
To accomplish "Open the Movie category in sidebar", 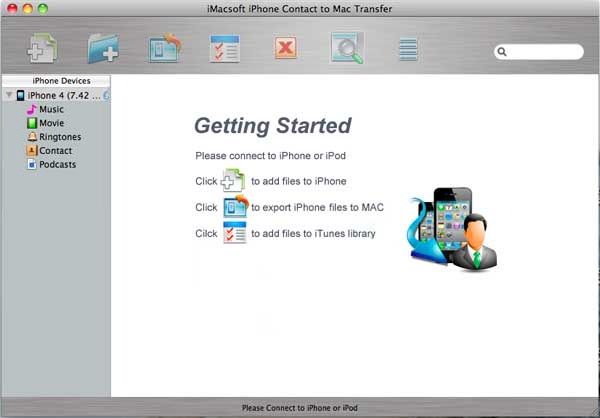I will pos(52,123).
